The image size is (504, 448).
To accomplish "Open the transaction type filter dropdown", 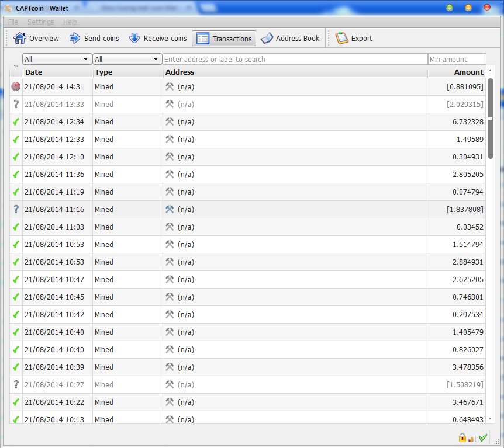I will click(127, 59).
